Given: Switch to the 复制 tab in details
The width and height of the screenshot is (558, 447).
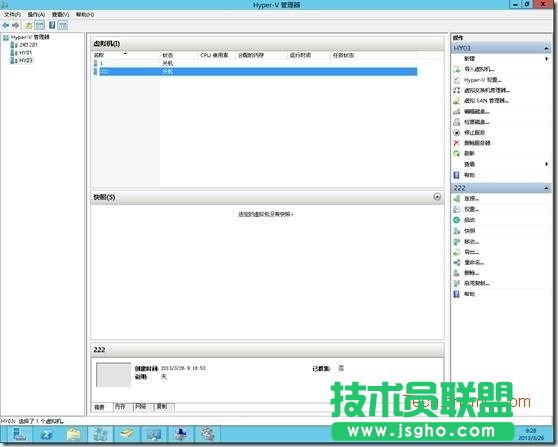Looking at the screenshot, I should [x=163, y=406].
